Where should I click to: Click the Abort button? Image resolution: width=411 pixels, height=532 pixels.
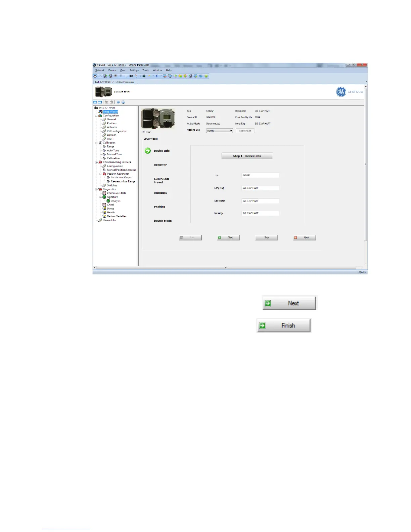tap(305, 237)
